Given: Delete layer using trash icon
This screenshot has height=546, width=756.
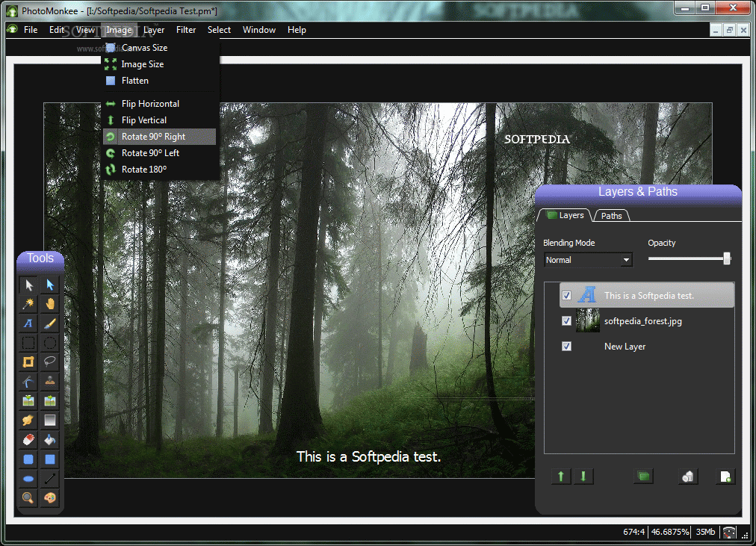Looking at the screenshot, I should (687, 477).
